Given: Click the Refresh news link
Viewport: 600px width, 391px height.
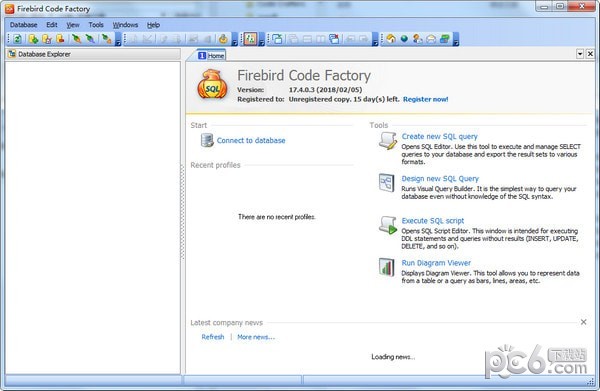Looking at the screenshot, I should (x=213, y=337).
